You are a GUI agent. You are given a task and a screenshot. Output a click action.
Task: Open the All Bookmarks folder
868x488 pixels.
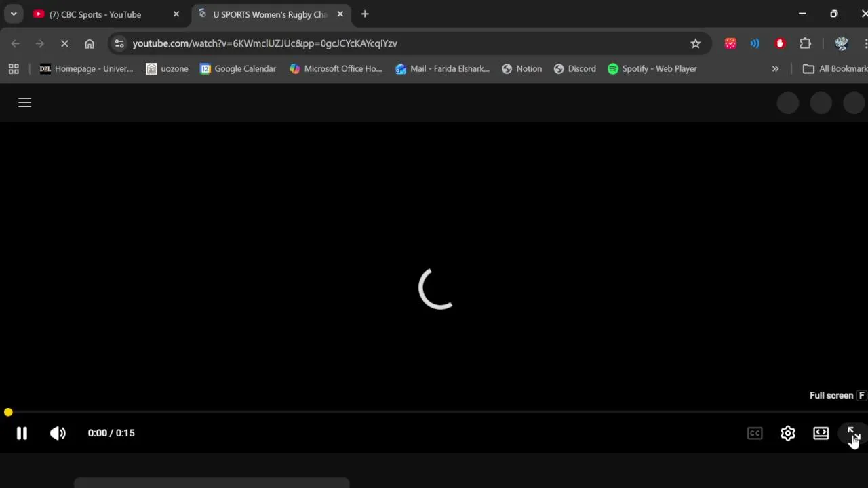click(835, 68)
